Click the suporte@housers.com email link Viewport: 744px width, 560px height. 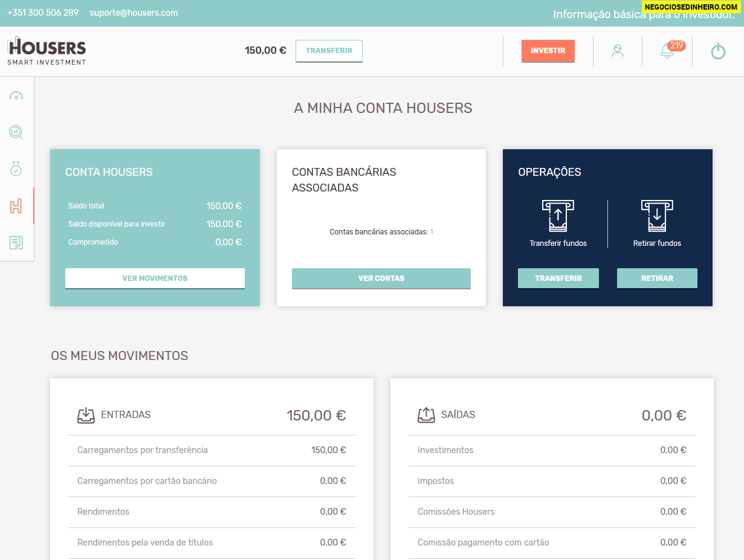134,13
